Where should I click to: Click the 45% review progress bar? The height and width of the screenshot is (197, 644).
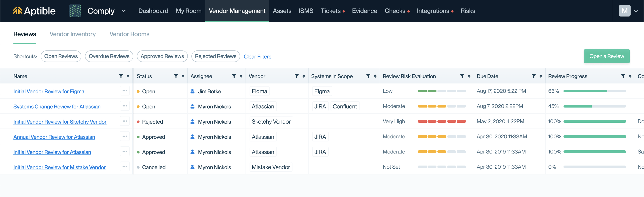click(x=595, y=106)
